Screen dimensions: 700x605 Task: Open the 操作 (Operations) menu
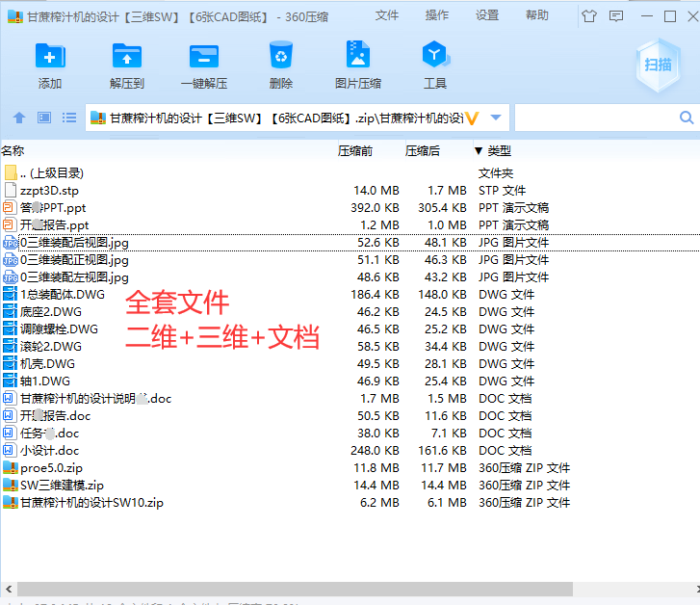(436, 15)
